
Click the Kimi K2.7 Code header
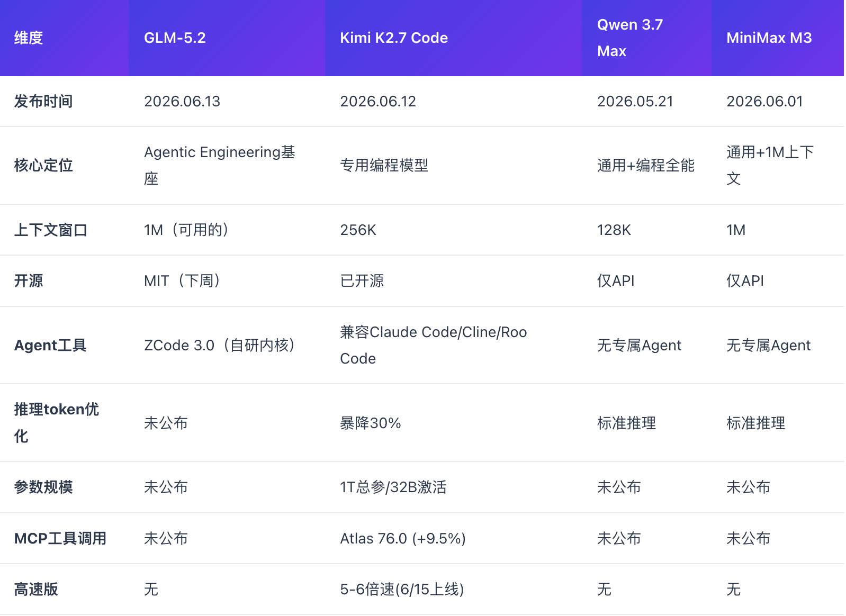click(394, 38)
